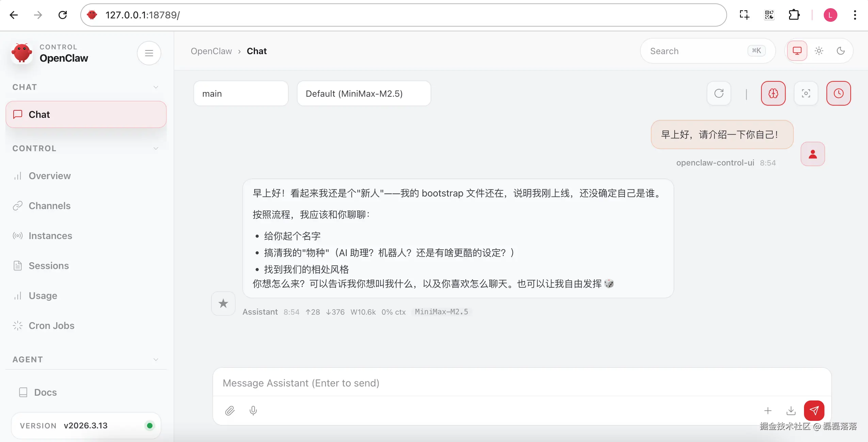Open the OpenClaw breadcrumb link
The width and height of the screenshot is (868, 442).
(x=211, y=51)
